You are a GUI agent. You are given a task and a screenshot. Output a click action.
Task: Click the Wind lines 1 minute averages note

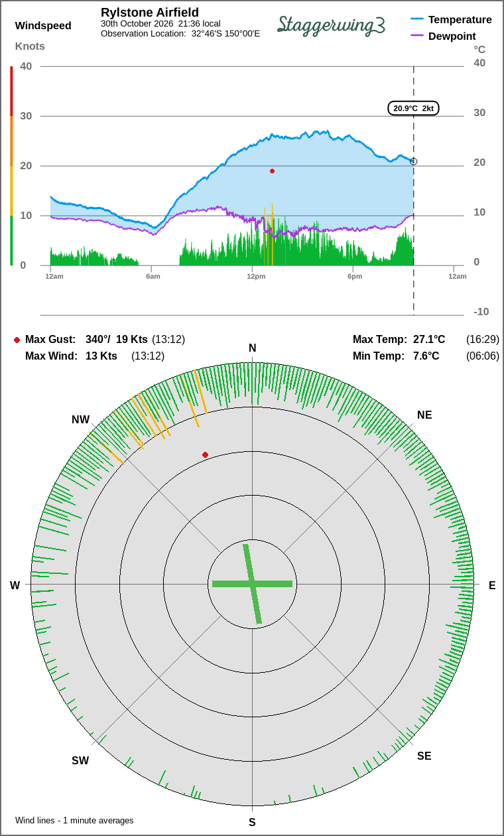[74, 821]
